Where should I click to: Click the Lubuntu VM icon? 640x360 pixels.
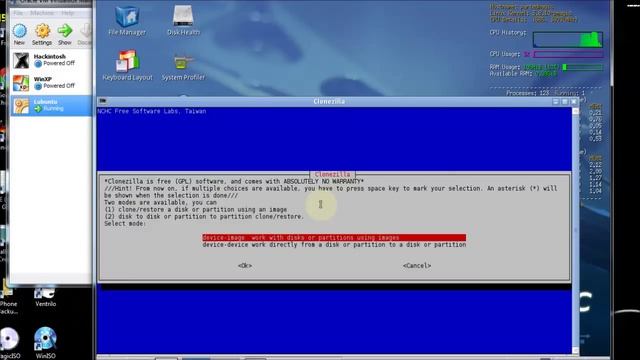click(x=21, y=106)
